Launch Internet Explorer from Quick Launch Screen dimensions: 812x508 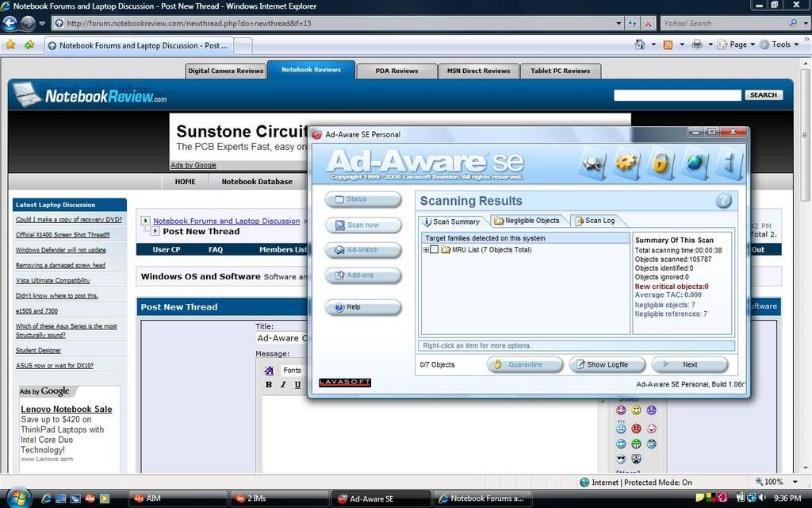(46, 498)
